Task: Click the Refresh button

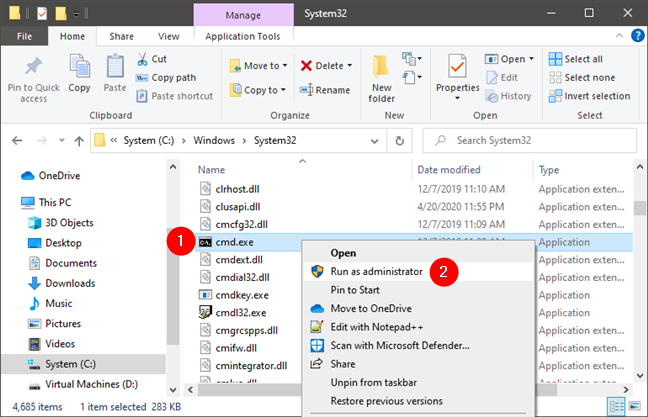Action: click(x=400, y=141)
